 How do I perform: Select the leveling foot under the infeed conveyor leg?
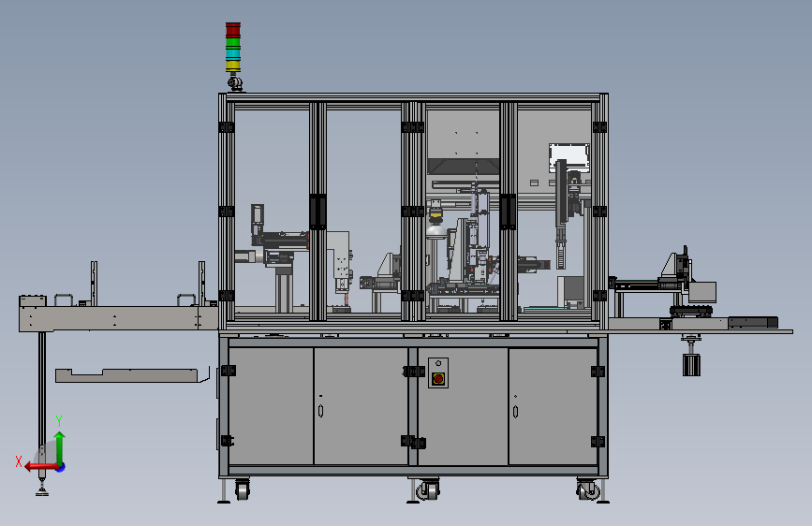[42, 490]
